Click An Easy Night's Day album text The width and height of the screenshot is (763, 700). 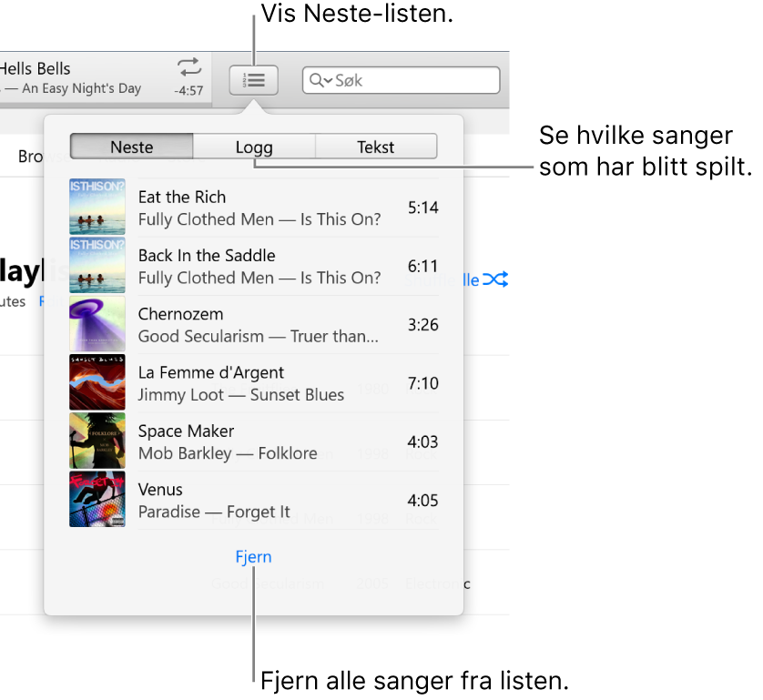[x=81, y=88]
